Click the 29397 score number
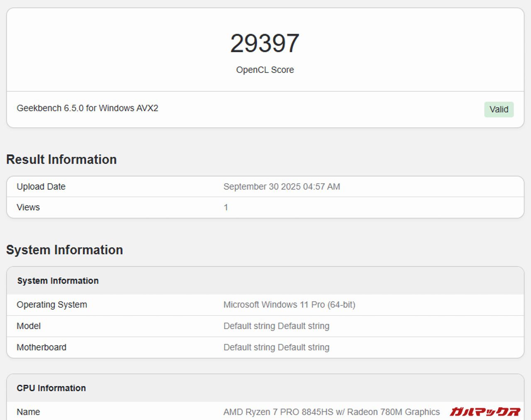 click(265, 43)
